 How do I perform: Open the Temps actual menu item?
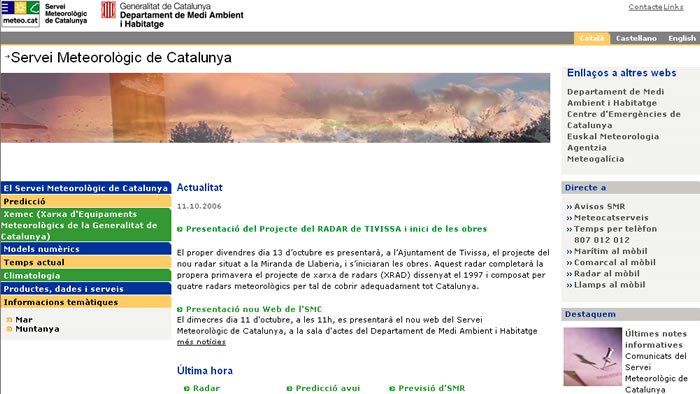pos(86,262)
